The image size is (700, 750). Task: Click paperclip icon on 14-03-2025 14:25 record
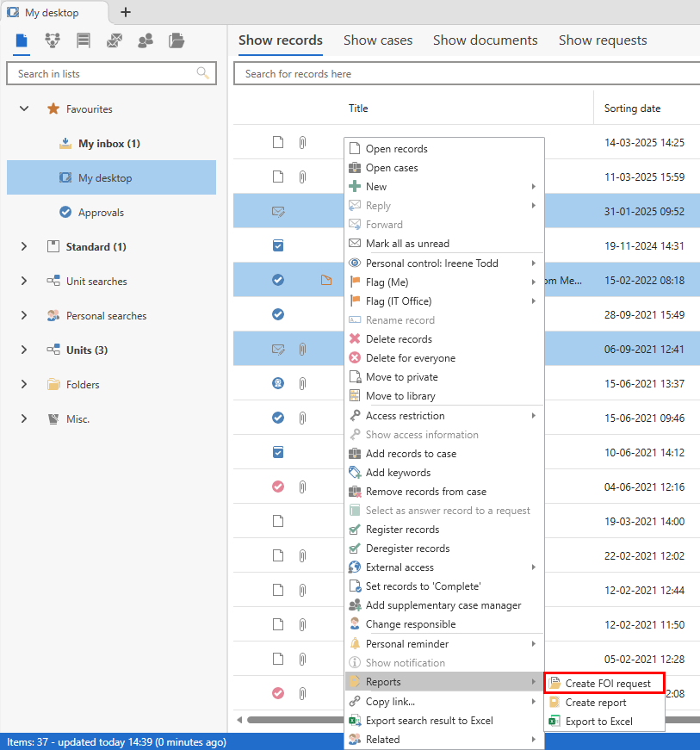(x=302, y=143)
